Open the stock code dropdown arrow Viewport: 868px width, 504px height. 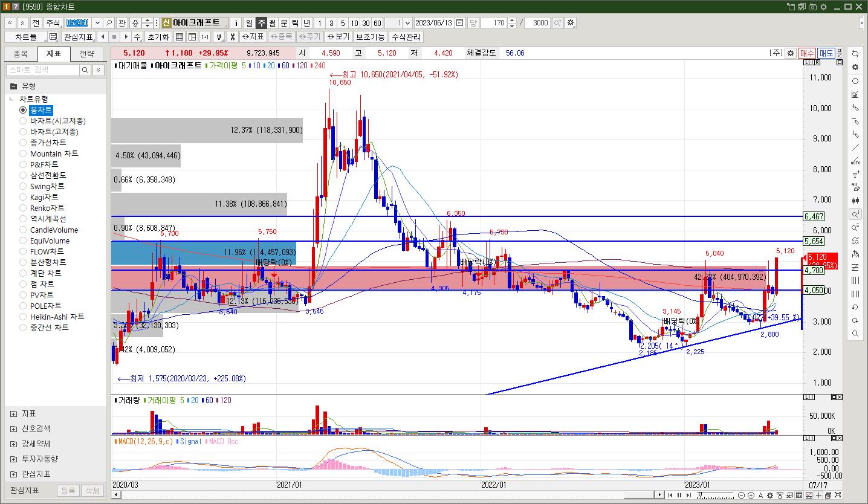pyautogui.click(x=97, y=22)
